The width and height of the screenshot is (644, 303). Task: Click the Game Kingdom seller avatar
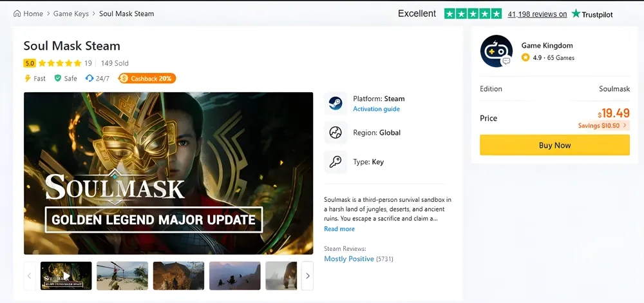point(496,52)
